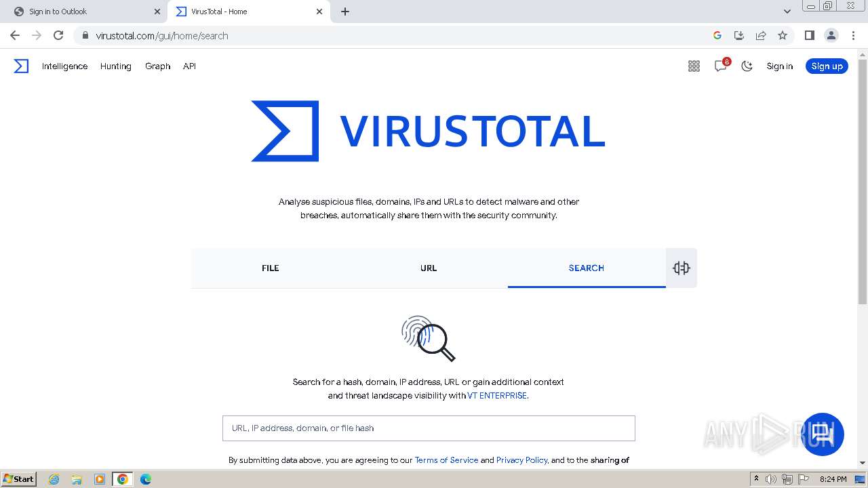The width and height of the screenshot is (868, 488).
Task: Share this page icon
Action: [761, 35]
